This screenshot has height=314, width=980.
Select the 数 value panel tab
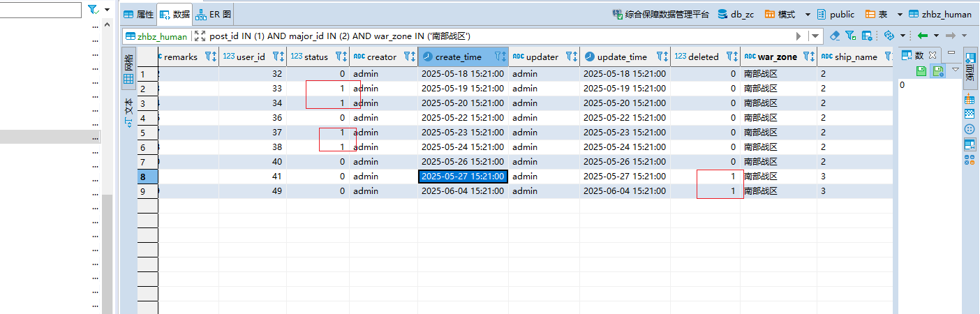(913, 54)
